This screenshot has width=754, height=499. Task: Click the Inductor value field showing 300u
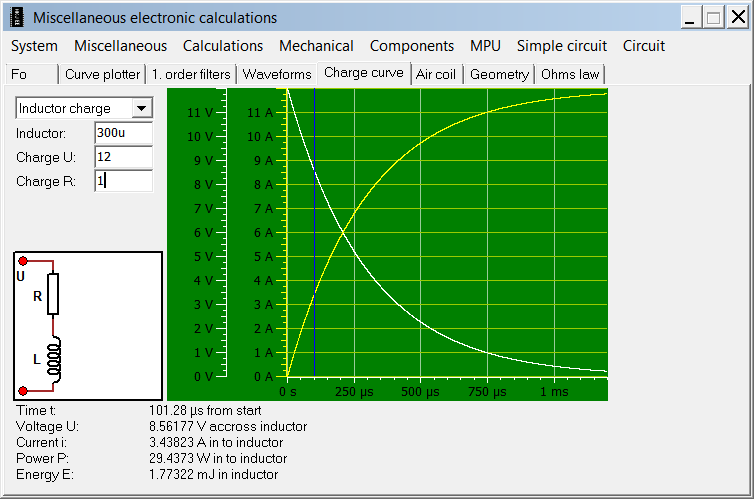124,133
